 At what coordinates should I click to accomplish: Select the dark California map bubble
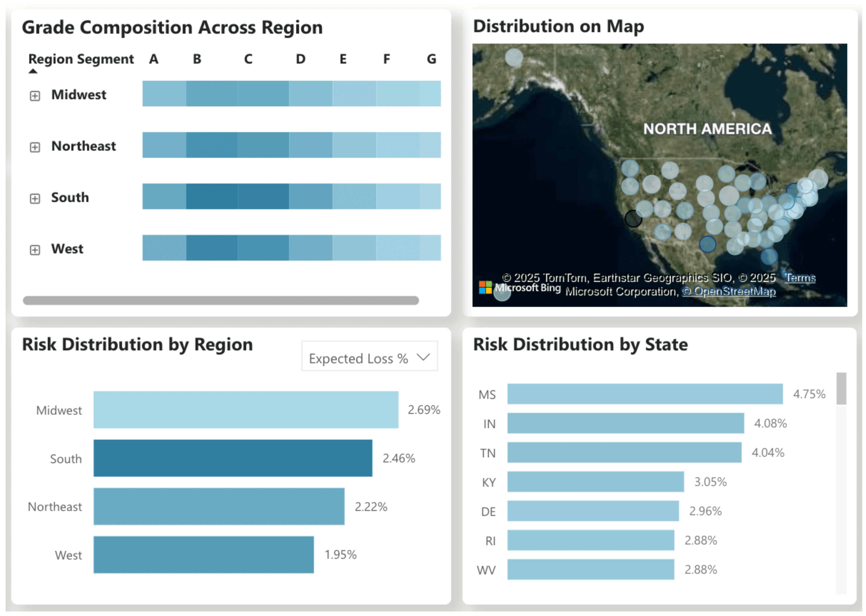click(633, 219)
